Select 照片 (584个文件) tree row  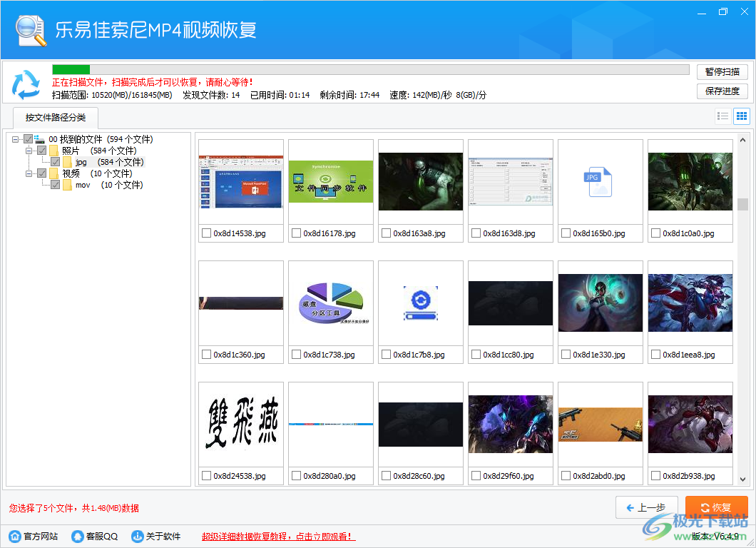99,151
